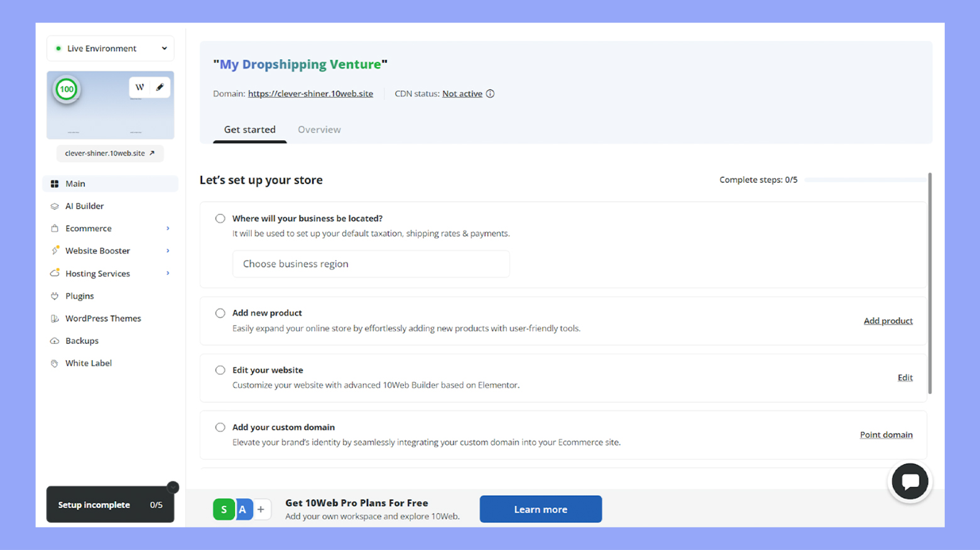Select the business location step radio button
This screenshot has width=980, height=550.
point(220,219)
